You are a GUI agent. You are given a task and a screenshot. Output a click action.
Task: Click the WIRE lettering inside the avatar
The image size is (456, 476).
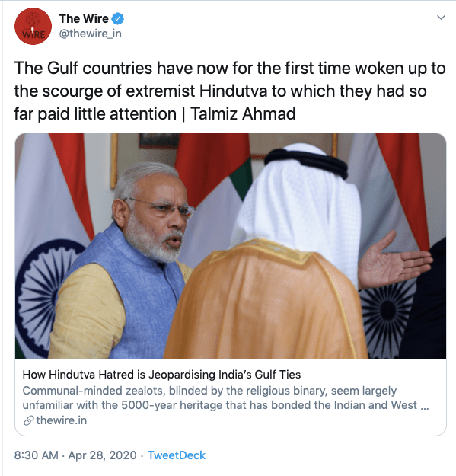(x=33, y=34)
